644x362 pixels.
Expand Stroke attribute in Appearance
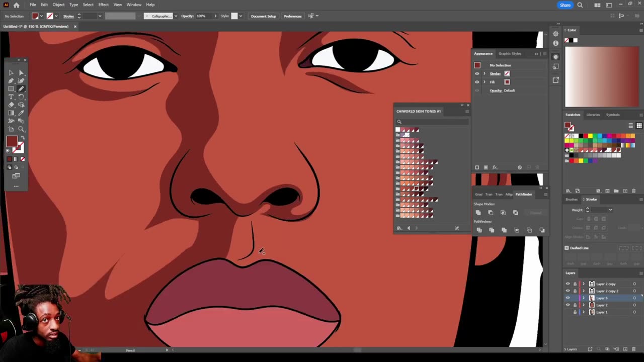485,73
